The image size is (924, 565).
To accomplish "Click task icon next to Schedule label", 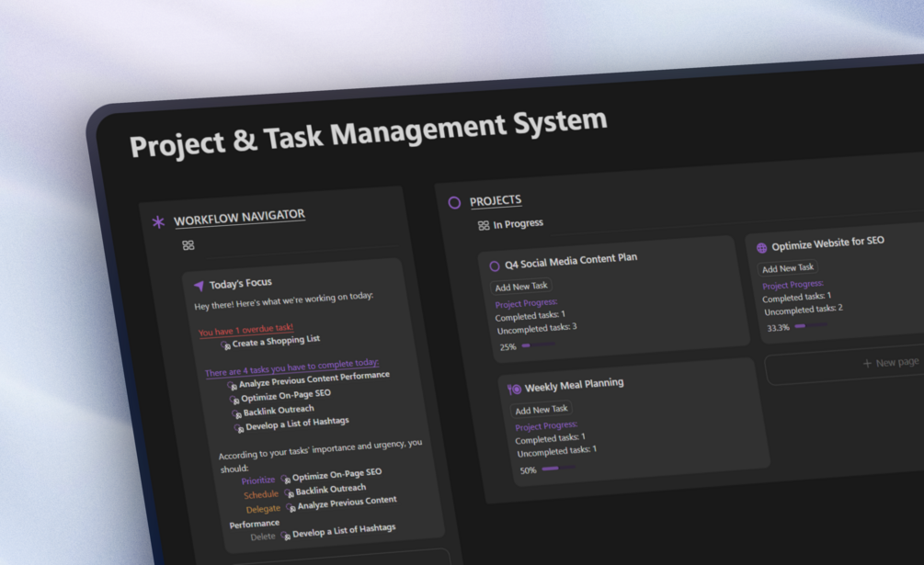I will tap(290, 493).
